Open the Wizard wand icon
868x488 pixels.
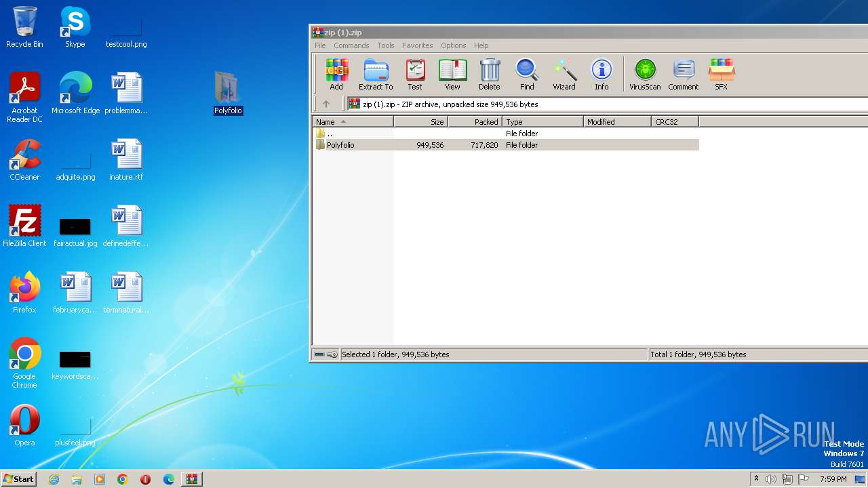pyautogui.click(x=564, y=74)
